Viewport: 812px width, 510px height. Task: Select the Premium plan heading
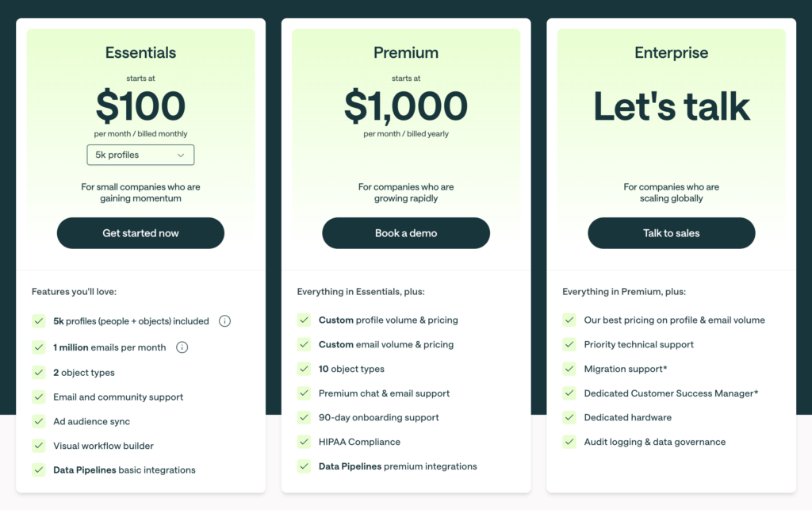[406, 52]
